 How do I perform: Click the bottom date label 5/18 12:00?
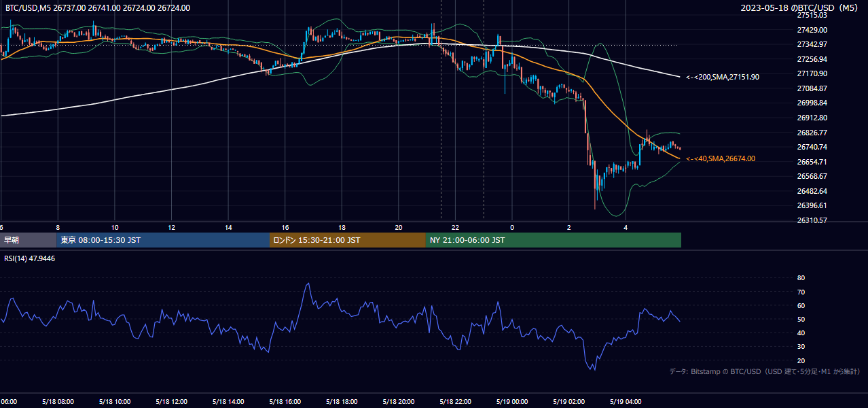point(172,402)
